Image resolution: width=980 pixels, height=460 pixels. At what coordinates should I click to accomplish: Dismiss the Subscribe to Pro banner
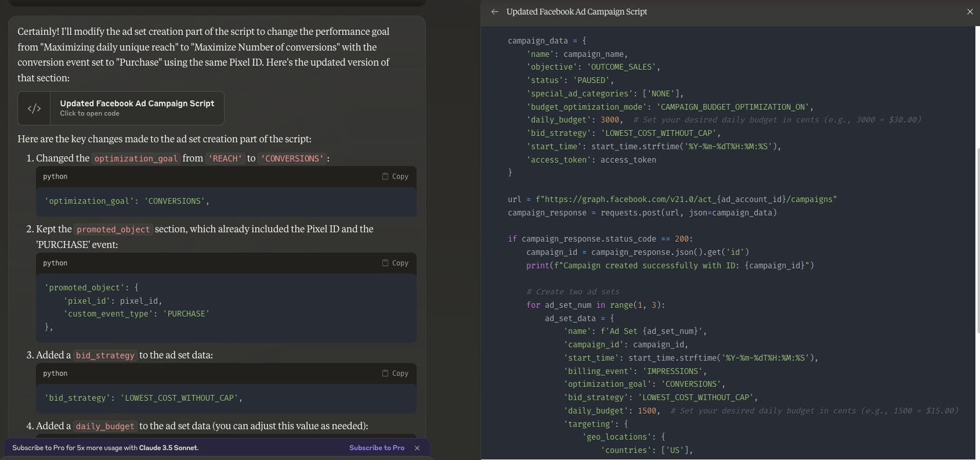click(x=417, y=448)
